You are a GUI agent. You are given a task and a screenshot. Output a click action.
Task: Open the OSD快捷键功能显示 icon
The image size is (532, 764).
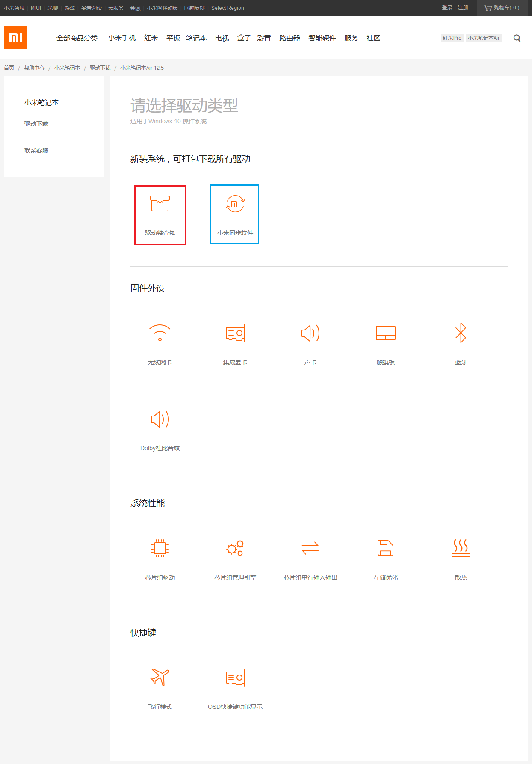[x=235, y=678]
